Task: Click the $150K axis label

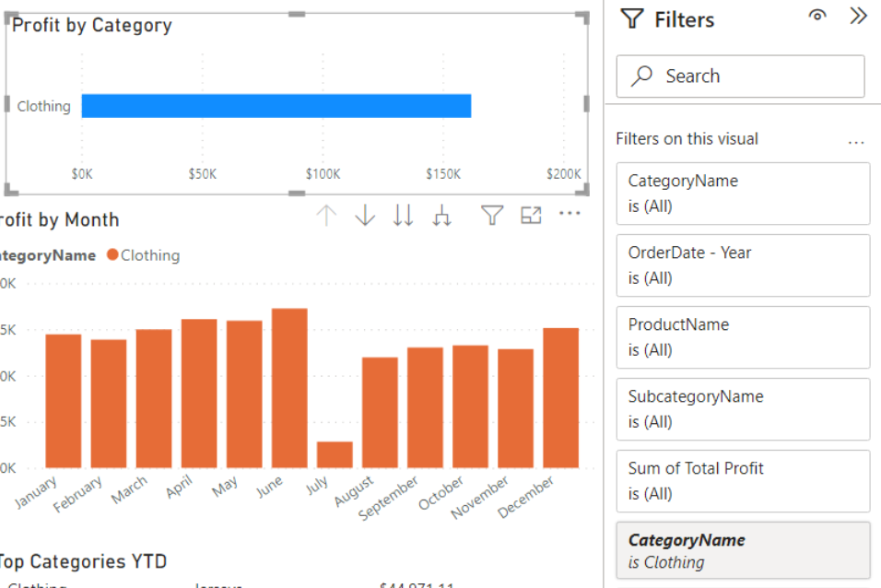Action: (x=443, y=173)
